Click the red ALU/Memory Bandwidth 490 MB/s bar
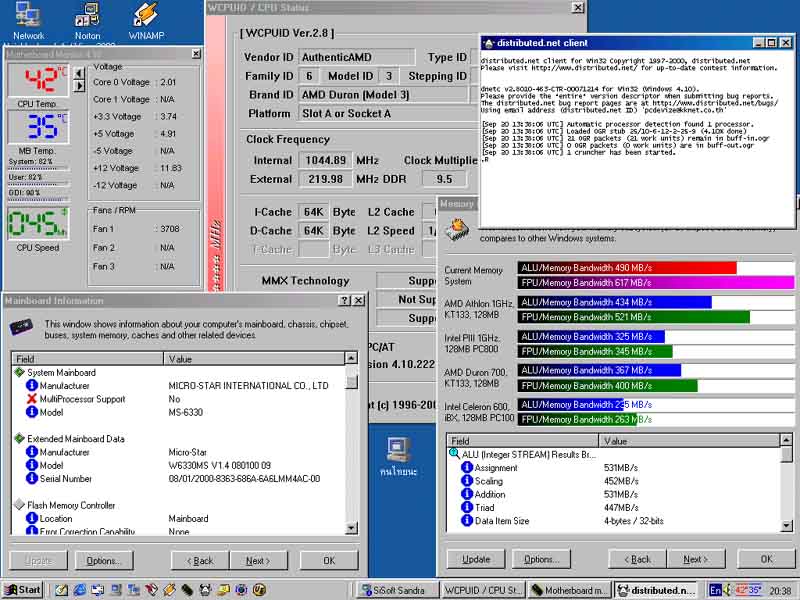This screenshot has height=600, width=800. point(627,267)
